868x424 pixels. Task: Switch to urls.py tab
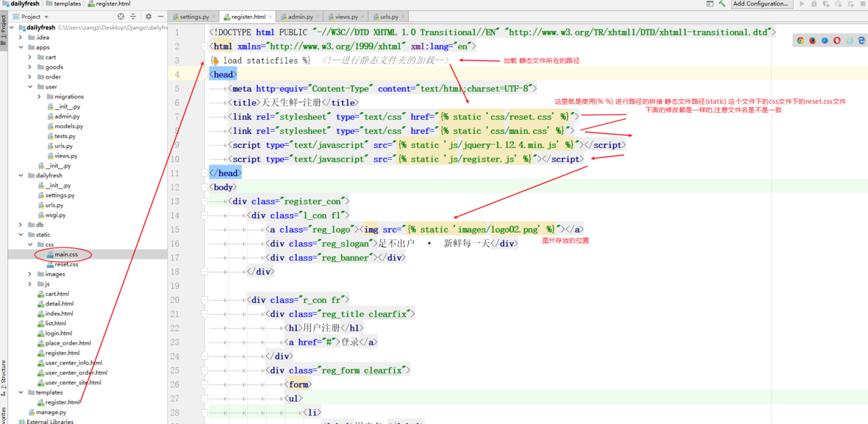388,17
